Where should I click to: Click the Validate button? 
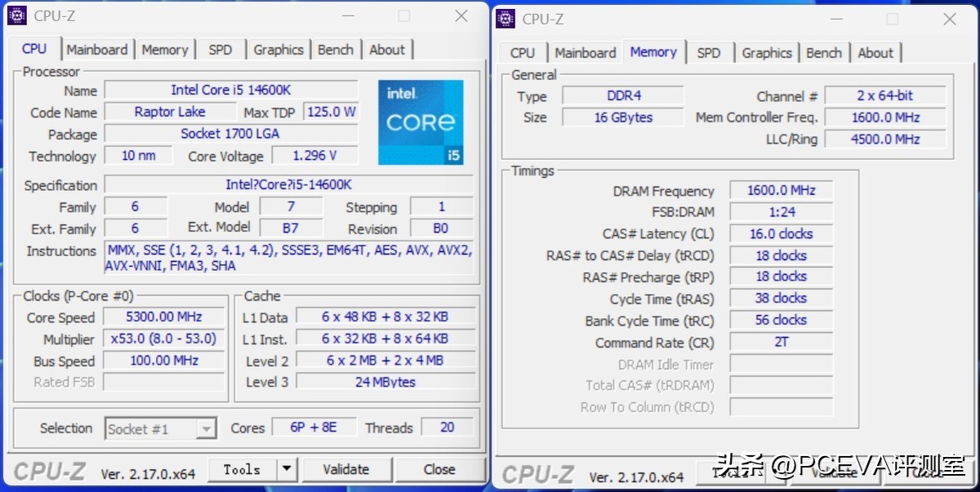pos(347,469)
